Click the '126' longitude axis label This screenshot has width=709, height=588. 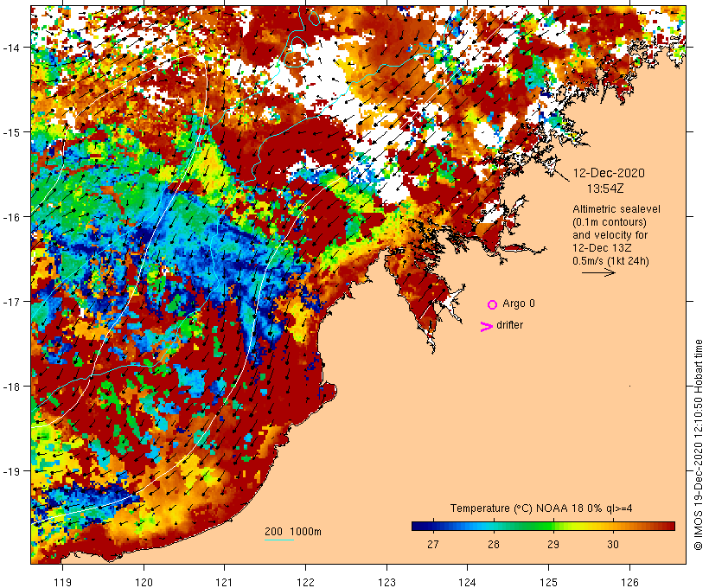(x=629, y=582)
